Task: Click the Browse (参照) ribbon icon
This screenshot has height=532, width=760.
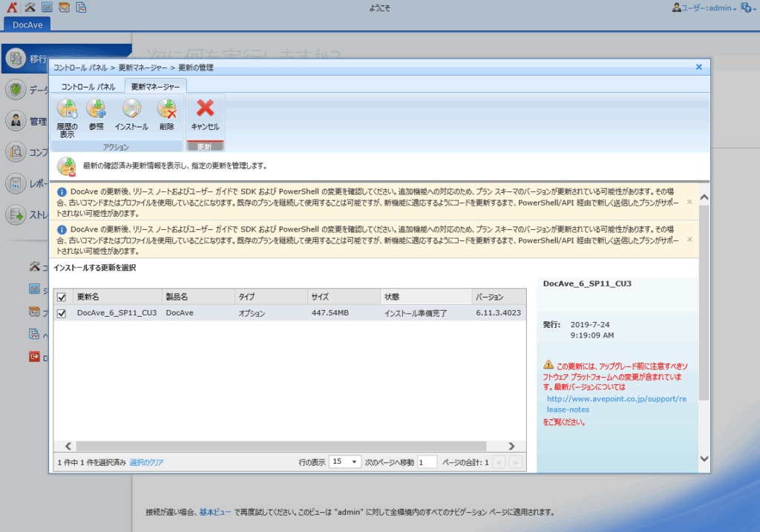Action: pos(96,108)
